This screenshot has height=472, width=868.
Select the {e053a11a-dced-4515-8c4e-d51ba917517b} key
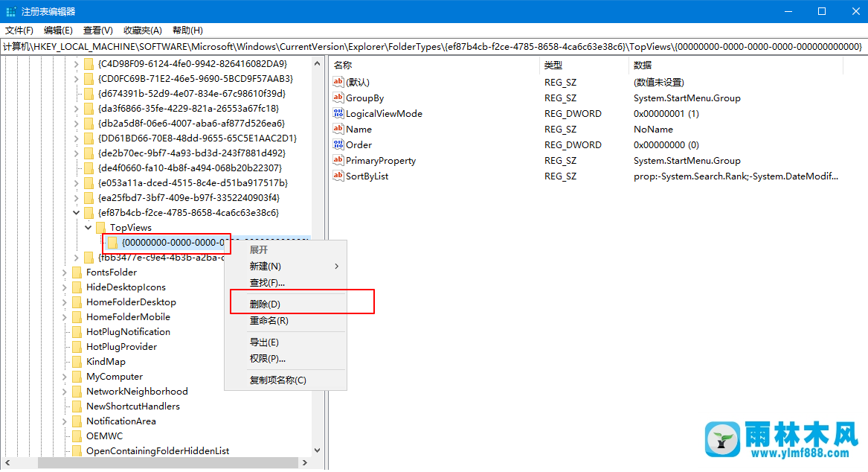point(193,183)
